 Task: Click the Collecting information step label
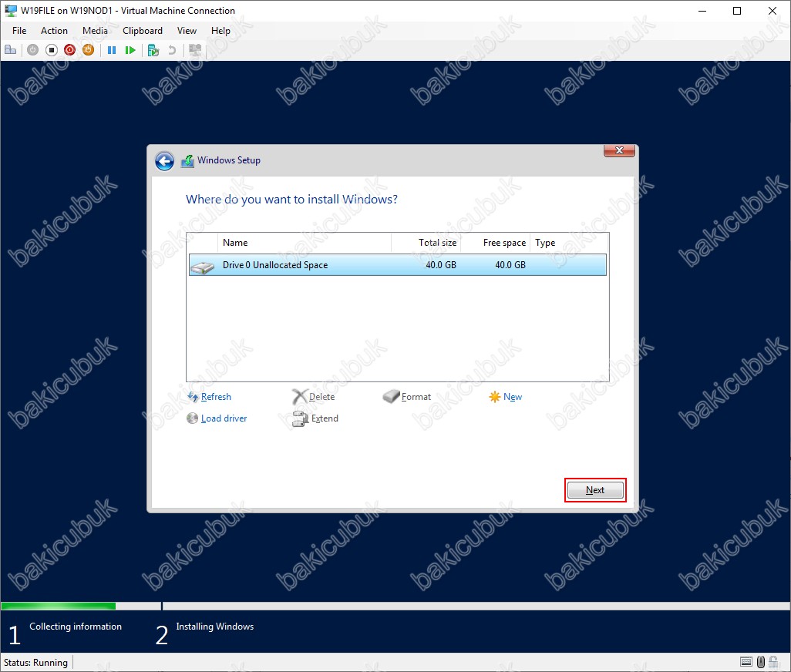click(x=75, y=626)
